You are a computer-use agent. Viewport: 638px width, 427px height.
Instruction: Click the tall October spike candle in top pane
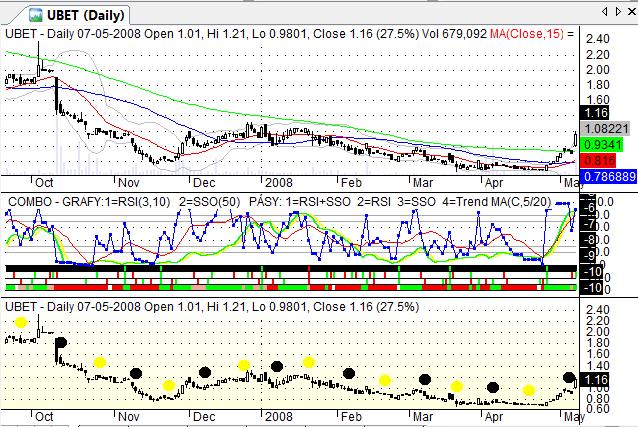coord(39,60)
